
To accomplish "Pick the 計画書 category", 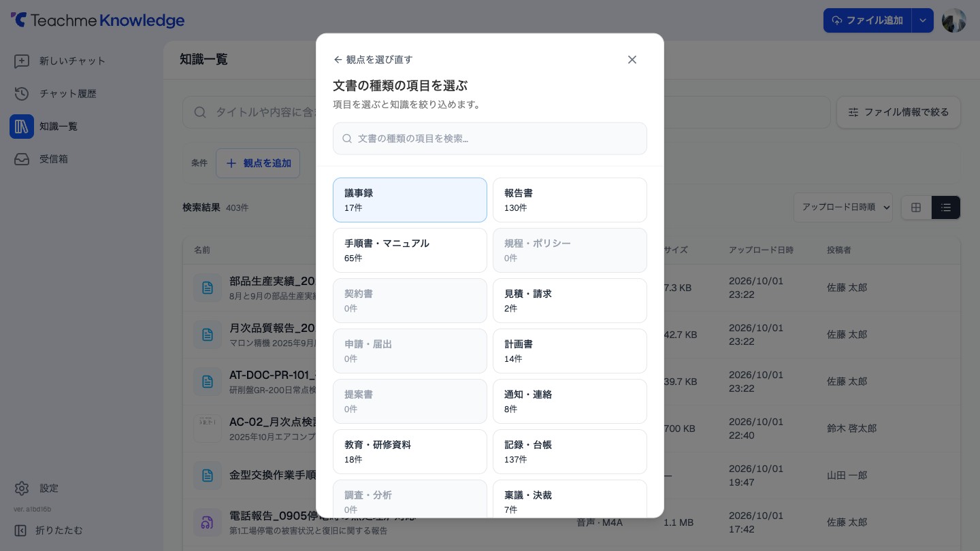I will click(570, 351).
